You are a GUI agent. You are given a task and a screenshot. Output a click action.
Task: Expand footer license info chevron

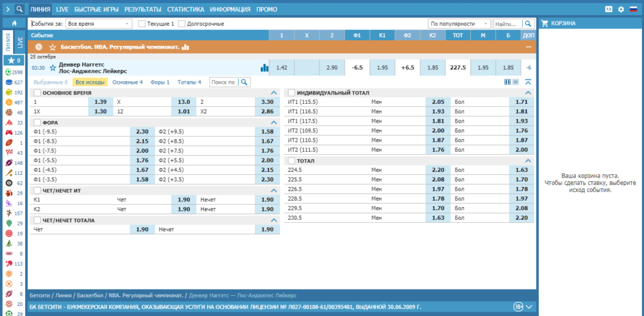click(x=528, y=307)
